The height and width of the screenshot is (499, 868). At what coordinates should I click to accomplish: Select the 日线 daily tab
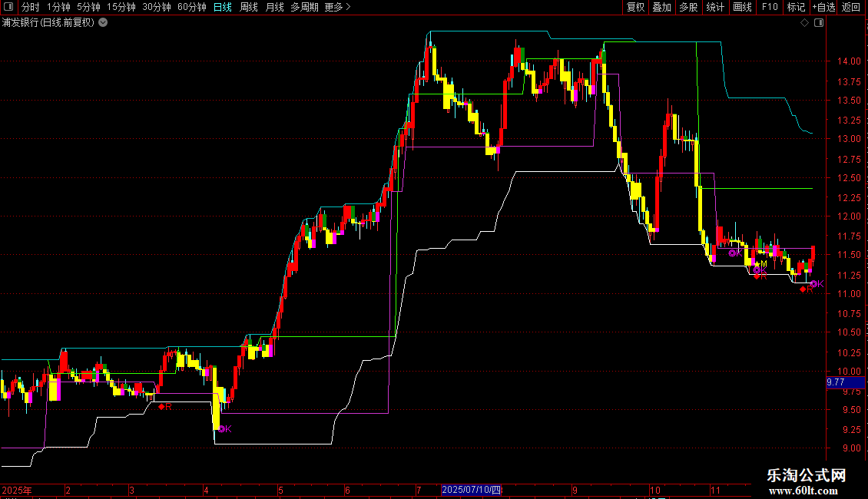tap(223, 7)
